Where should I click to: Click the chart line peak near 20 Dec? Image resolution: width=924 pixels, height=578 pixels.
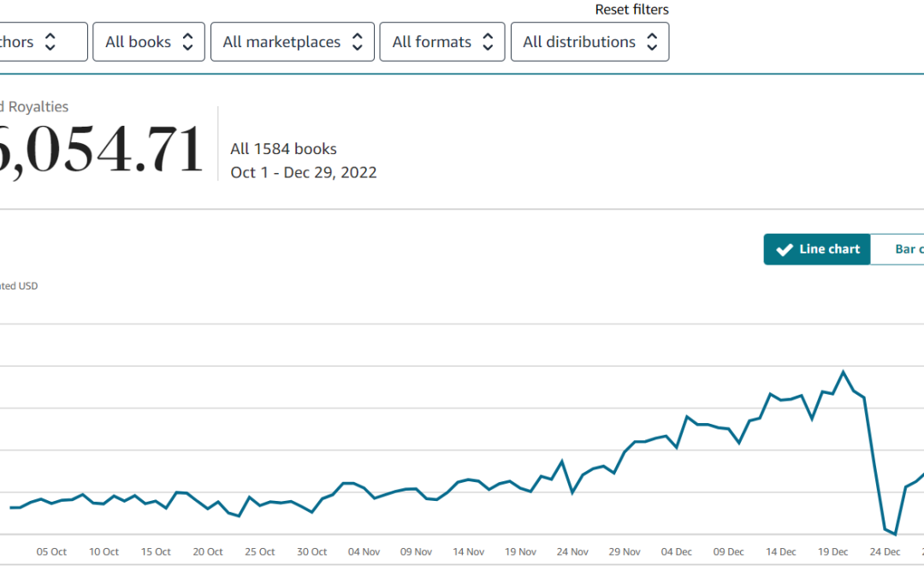point(843,370)
